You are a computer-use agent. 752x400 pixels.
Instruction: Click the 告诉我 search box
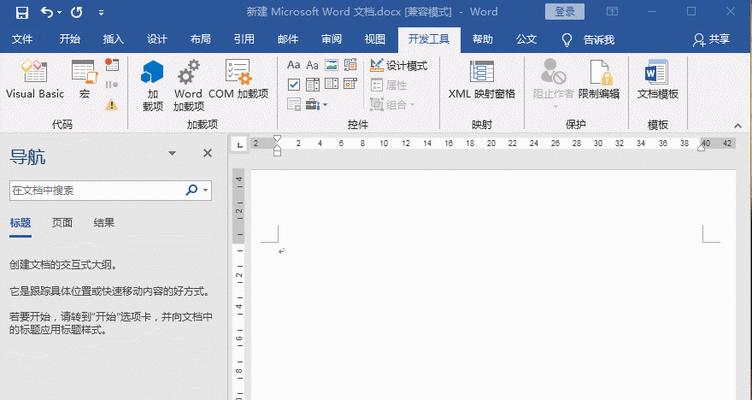click(589, 40)
